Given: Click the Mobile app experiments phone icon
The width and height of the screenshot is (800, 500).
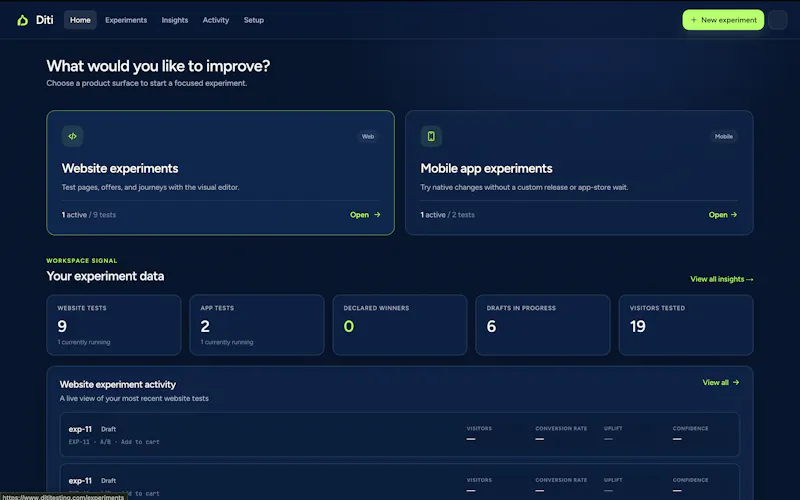Looking at the screenshot, I should [431, 136].
